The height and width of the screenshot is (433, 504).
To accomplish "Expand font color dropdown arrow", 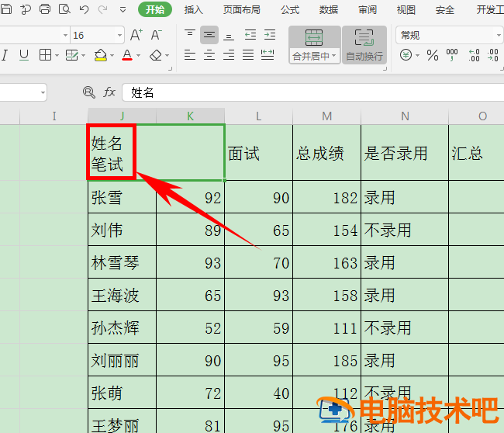I will [139, 56].
